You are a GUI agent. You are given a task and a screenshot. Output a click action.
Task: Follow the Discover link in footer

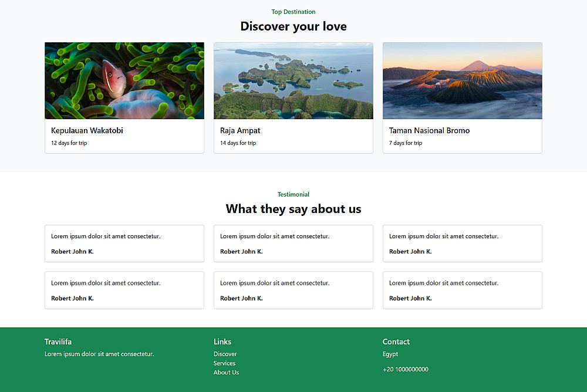point(225,354)
